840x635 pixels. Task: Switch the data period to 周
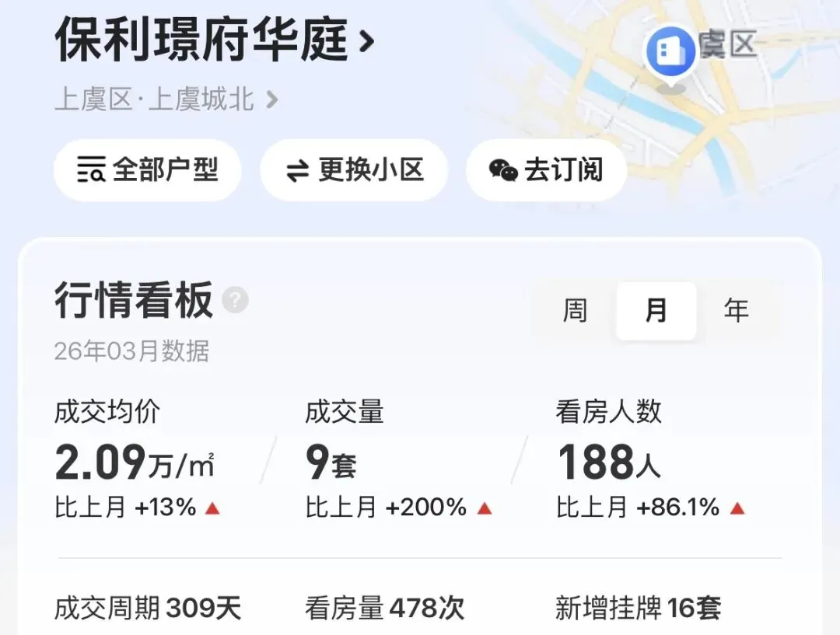pos(575,311)
